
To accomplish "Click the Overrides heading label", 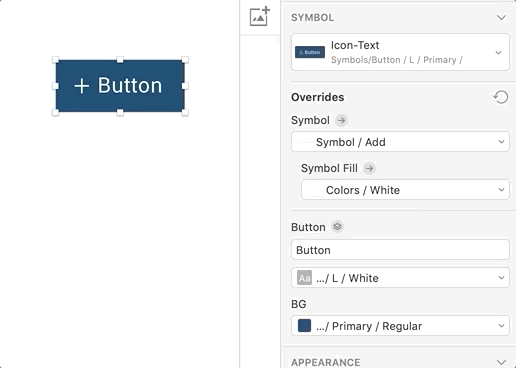I will click(x=318, y=97).
